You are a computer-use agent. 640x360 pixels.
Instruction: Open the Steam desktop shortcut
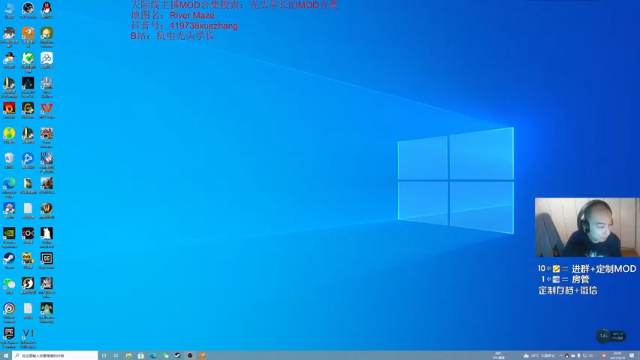9,260
